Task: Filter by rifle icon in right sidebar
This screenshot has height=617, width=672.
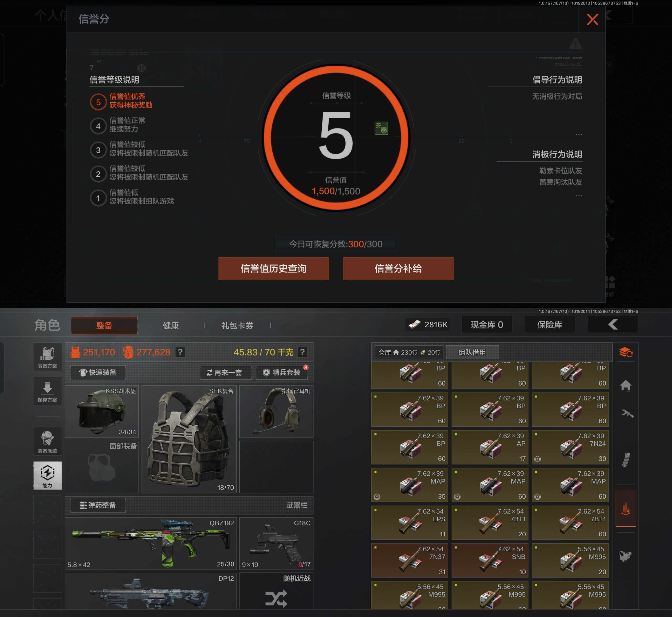Action: (627, 413)
